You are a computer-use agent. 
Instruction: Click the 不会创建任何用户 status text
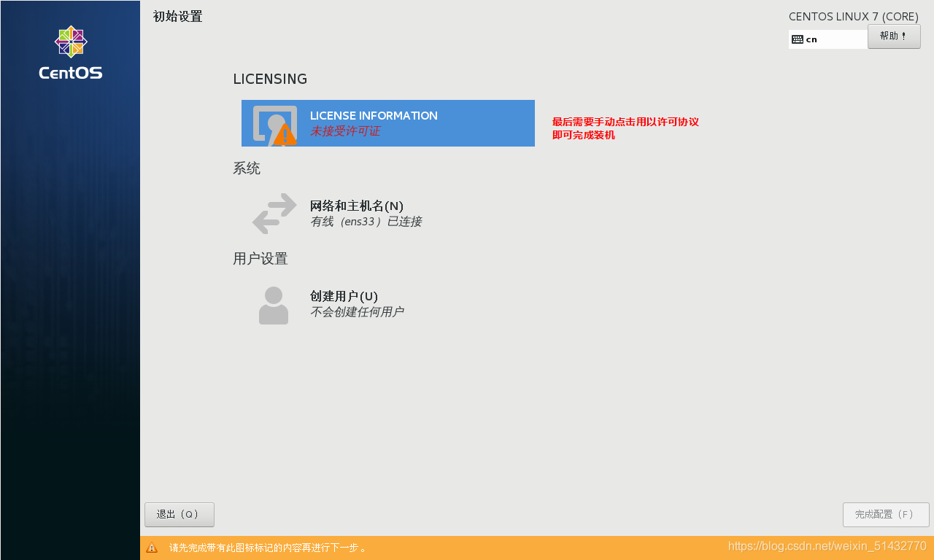[357, 312]
